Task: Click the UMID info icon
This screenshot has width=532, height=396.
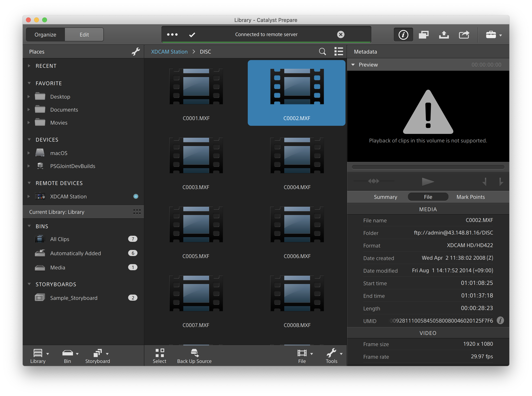Action: [500, 321]
